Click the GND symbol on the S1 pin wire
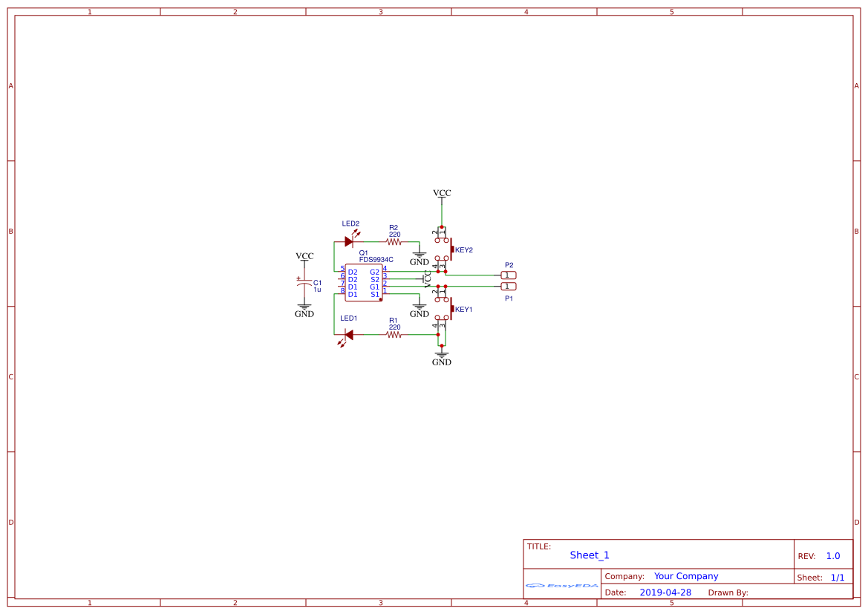 pos(419,310)
